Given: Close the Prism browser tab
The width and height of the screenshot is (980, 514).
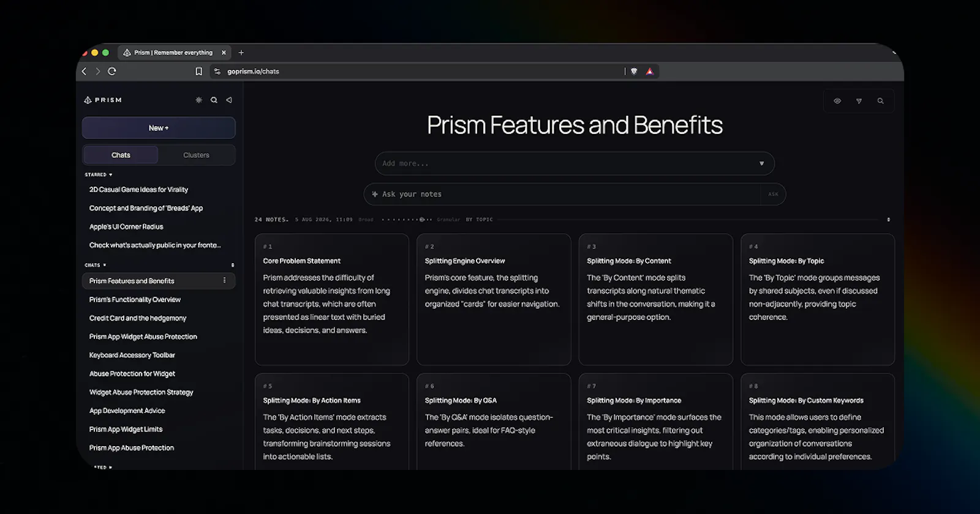Looking at the screenshot, I should [x=224, y=53].
